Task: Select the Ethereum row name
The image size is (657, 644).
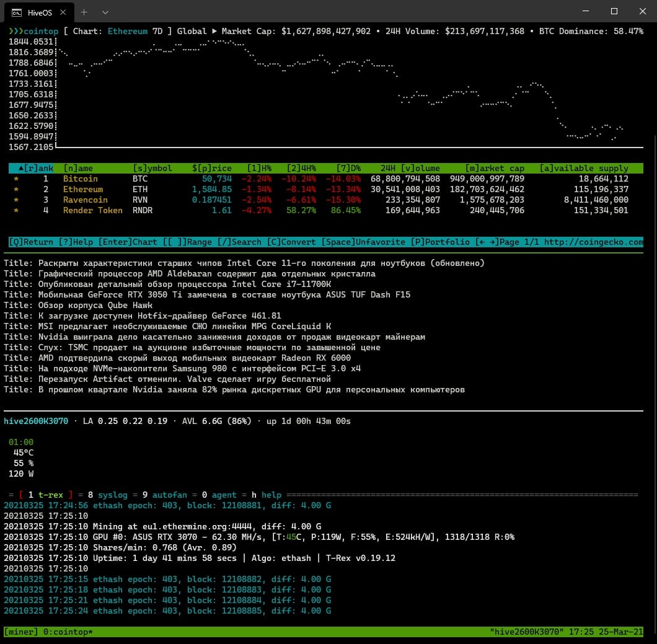Action: point(83,190)
